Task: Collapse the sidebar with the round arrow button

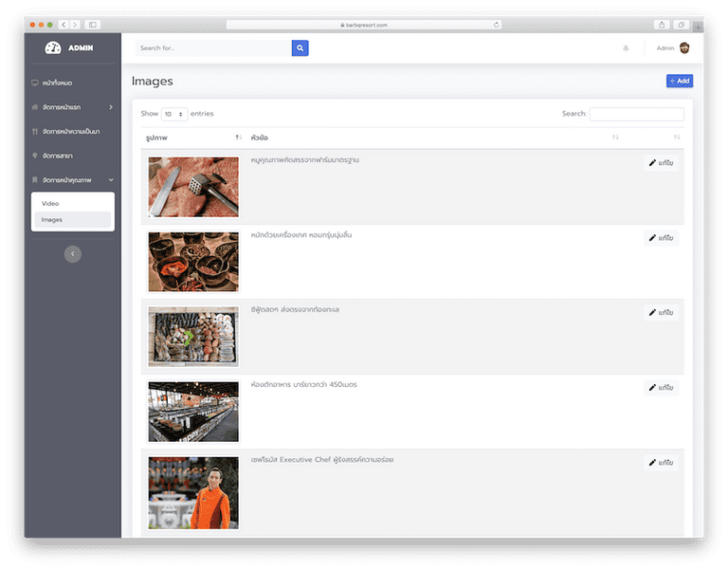Action: point(72,253)
